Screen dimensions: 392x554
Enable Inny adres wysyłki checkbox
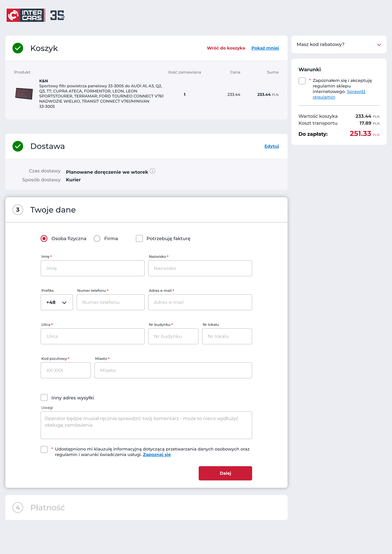(44, 397)
